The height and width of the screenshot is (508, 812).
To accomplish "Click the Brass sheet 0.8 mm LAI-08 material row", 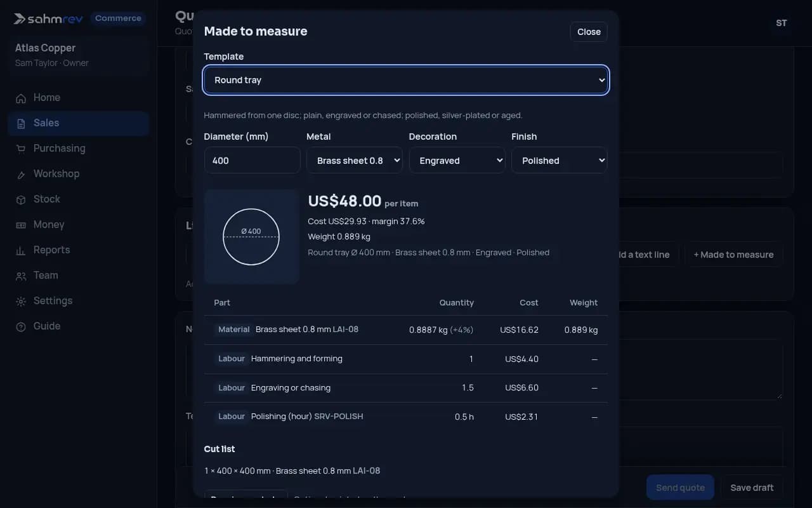I will tap(406, 330).
